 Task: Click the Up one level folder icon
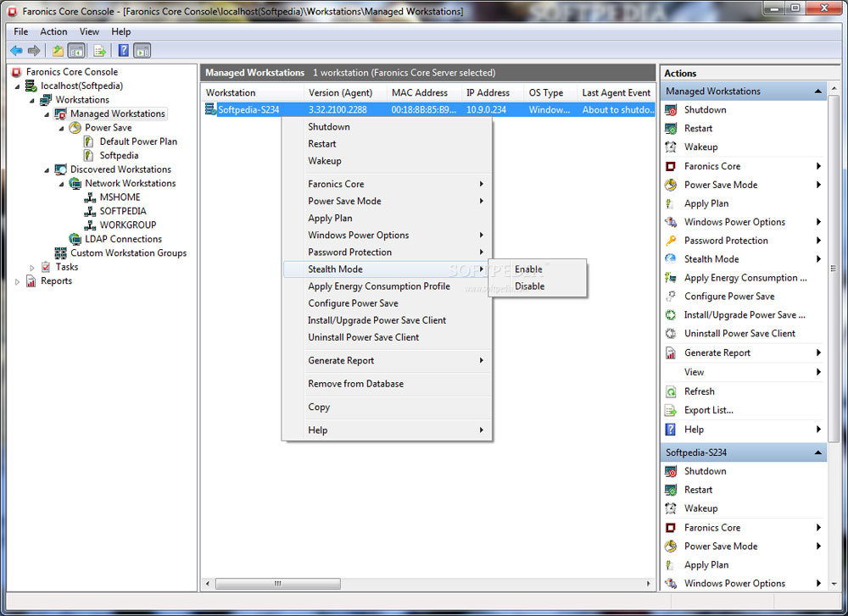point(58,51)
